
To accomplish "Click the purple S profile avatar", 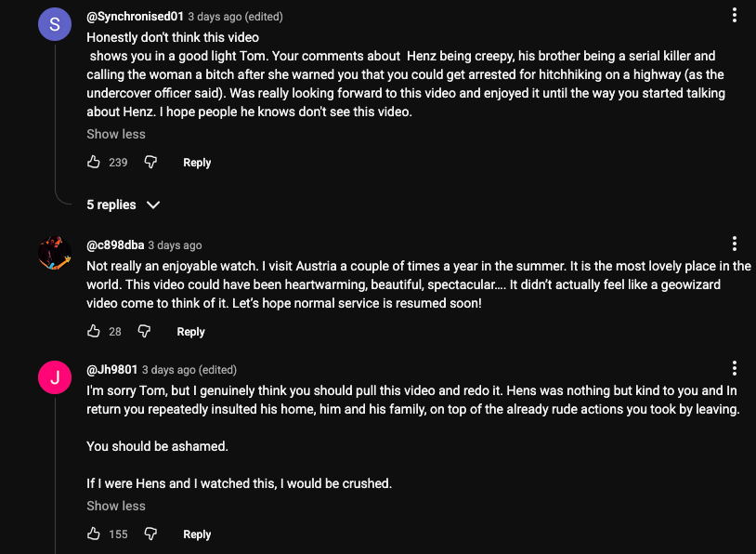I will tap(55, 24).
